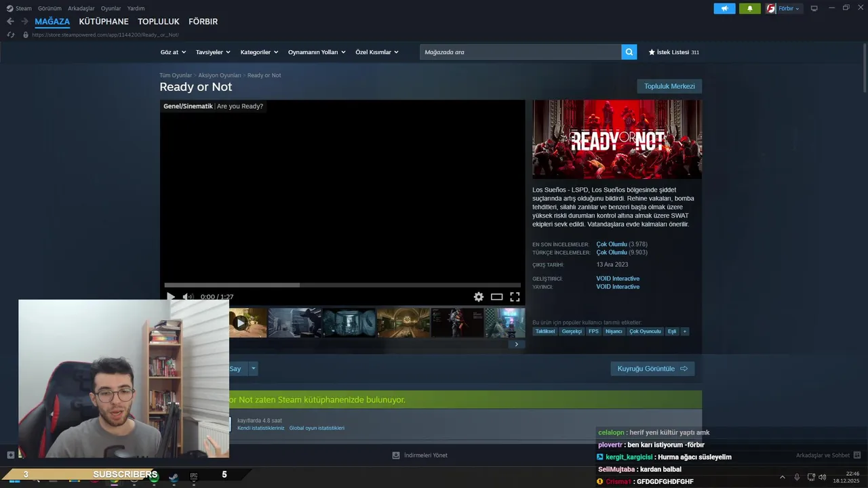Open the dropdown arrow beside Say button
Viewport: 868px width, 488px height.
point(254,369)
